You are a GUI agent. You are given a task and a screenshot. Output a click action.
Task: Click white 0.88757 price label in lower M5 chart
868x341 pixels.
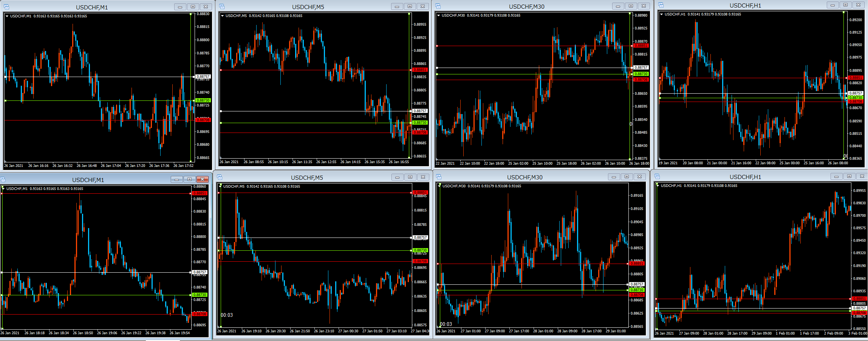420,238
